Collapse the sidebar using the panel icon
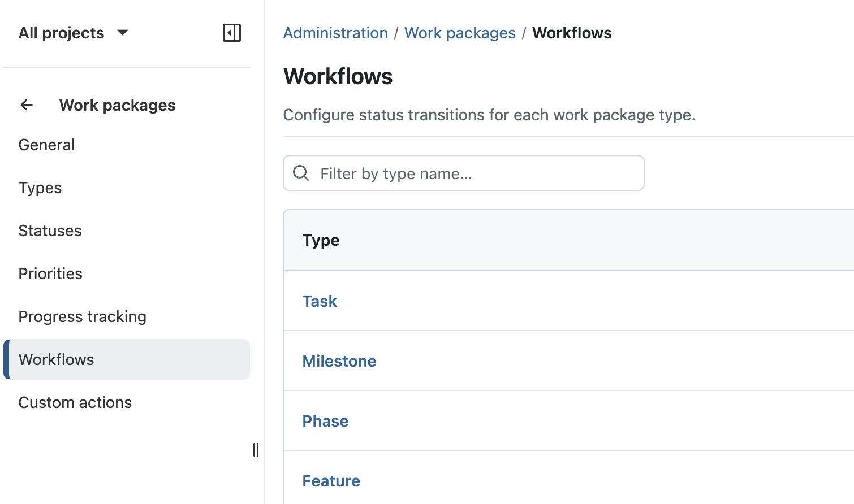Screen dimensions: 854x504 coord(231,33)
